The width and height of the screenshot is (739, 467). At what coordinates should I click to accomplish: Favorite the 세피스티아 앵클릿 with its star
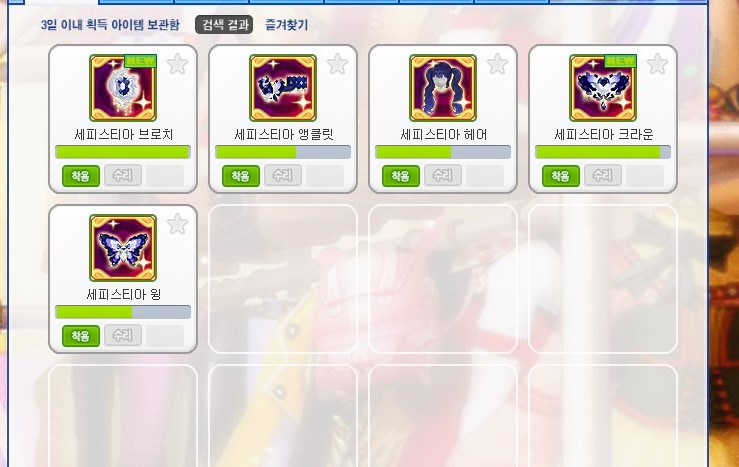(337, 64)
